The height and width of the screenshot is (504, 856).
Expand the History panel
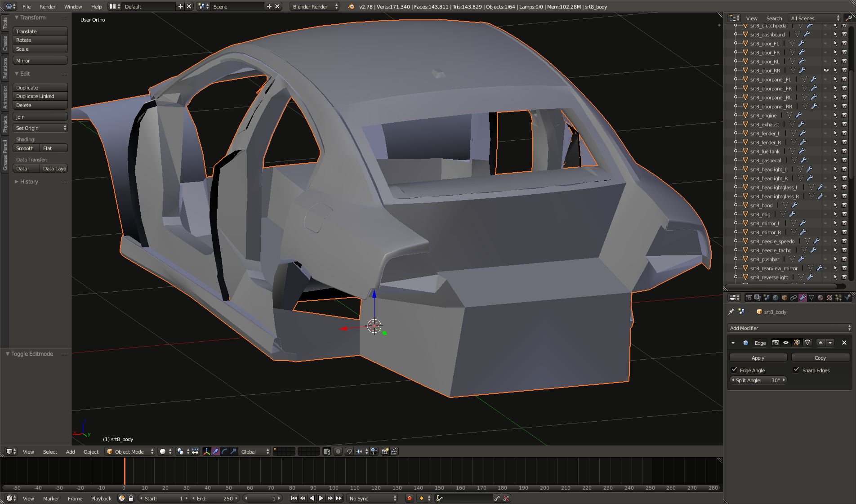[29, 182]
